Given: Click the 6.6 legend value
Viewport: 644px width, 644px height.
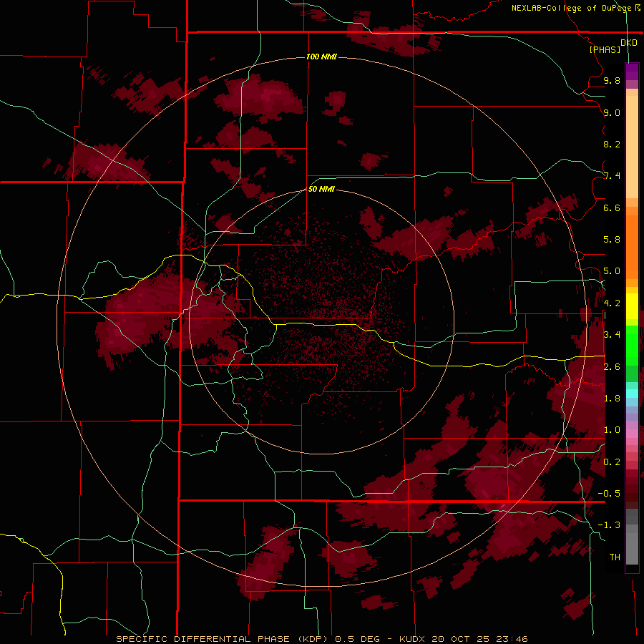Looking at the screenshot, I should pyautogui.click(x=612, y=208).
